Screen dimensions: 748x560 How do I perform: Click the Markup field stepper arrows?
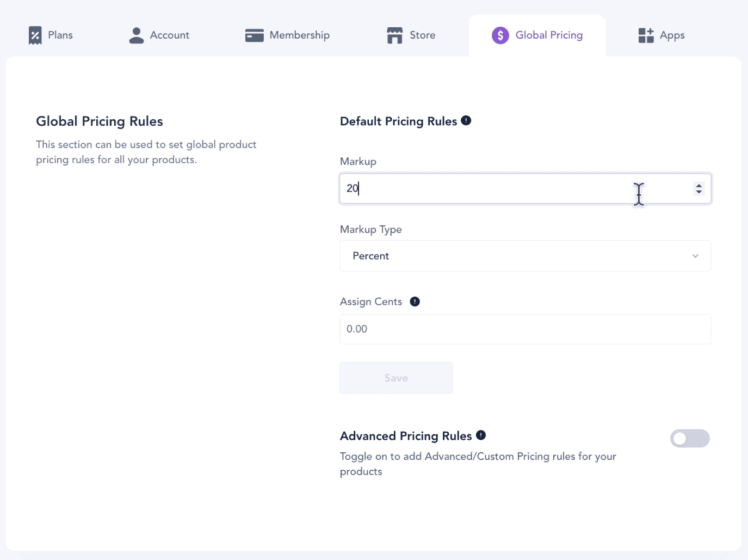pos(699,188)
